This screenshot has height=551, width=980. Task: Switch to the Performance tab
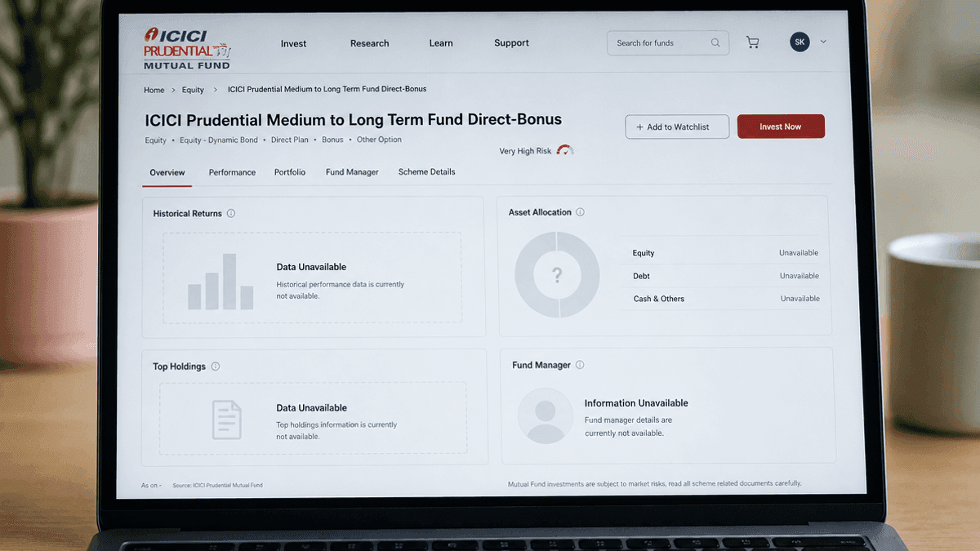(x=232, y=172)
